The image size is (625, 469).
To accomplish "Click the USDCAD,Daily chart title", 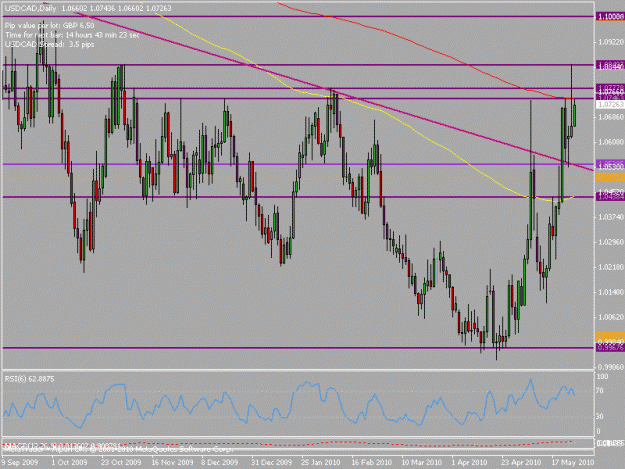I will click(30, 8).
